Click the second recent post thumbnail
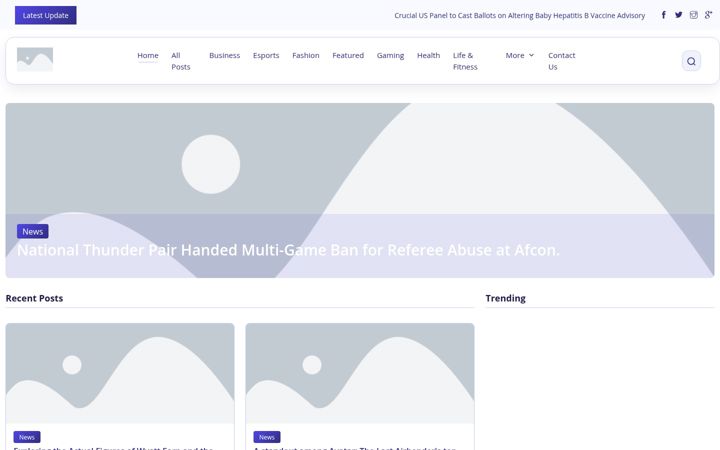 click(360, 373)
